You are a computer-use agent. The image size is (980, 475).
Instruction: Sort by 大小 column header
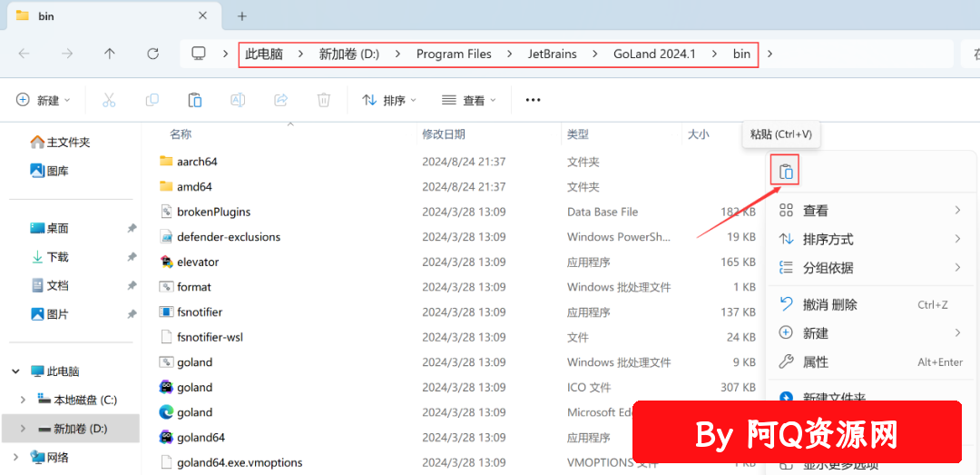coord(698,134)
